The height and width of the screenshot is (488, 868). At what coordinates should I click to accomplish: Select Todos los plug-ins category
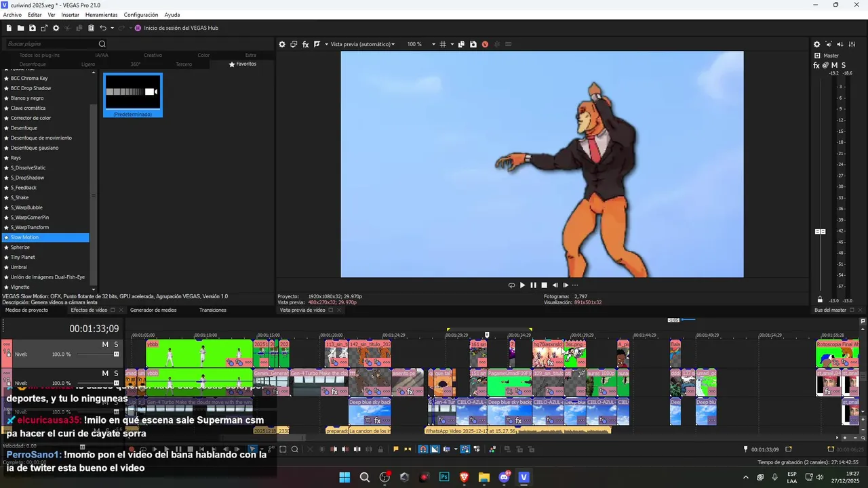pyautogui.click(x=39, y=55)
